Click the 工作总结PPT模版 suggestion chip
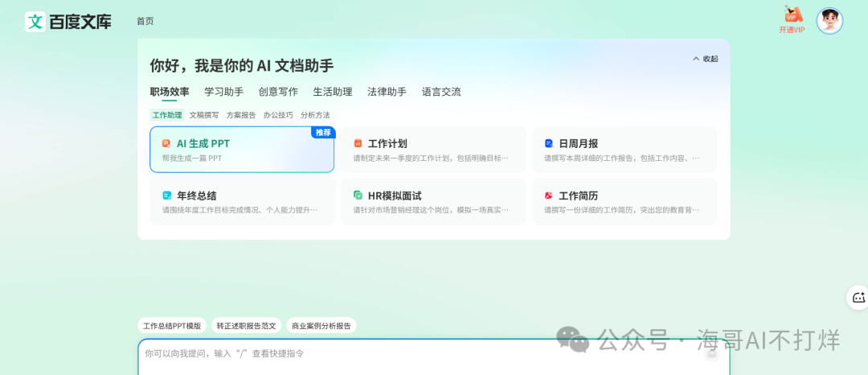The height and width of the screenshot is (375, 868). 172,326
